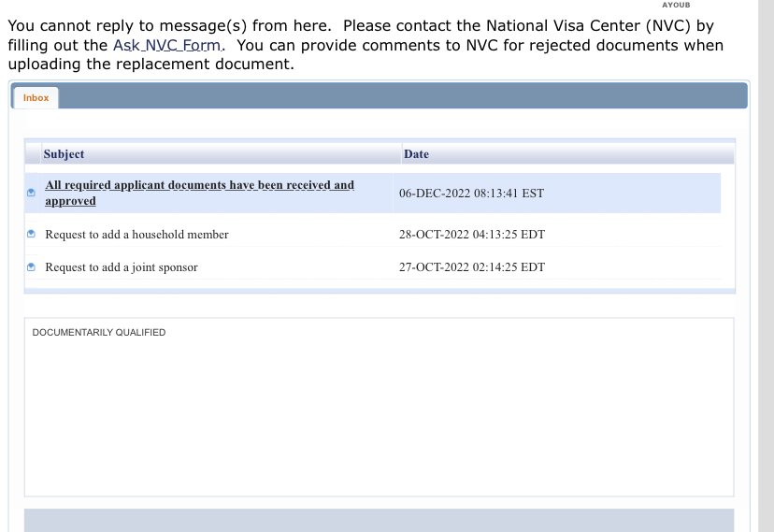Click envelope icon beside joint sponsor request
The width and height of the screenshot is (774, 532).
[32, 267]
